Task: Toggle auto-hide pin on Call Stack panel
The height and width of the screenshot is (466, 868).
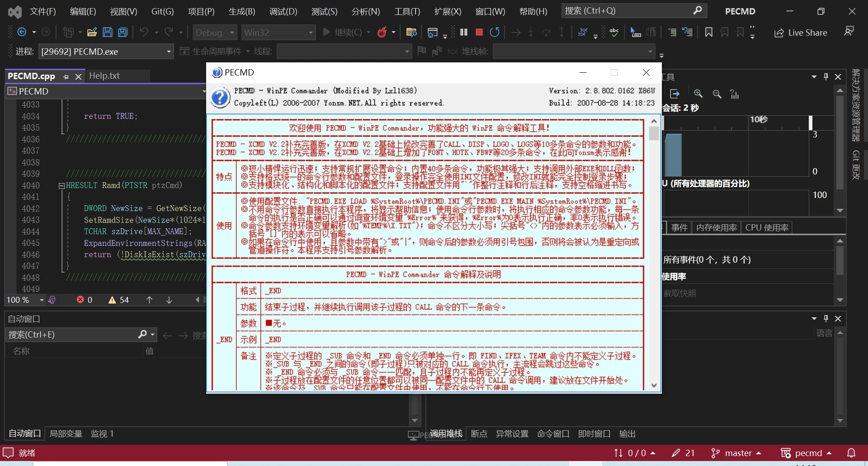Action: [826, 318]
